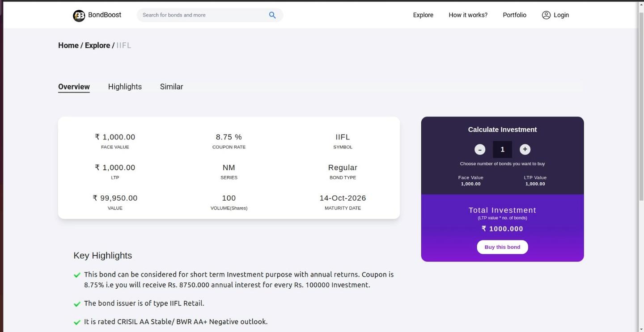Click the bond quantity field showing 1

click(502, 150)
